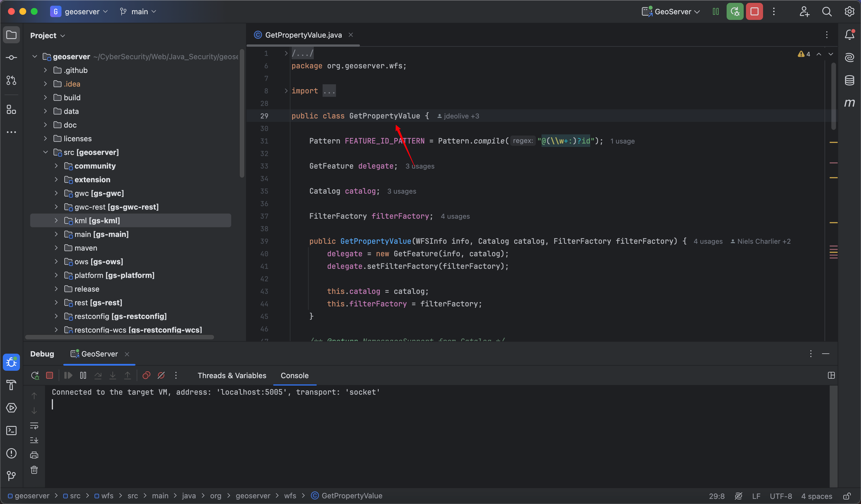Open the warnings inspection widget

tap(803, 54)
